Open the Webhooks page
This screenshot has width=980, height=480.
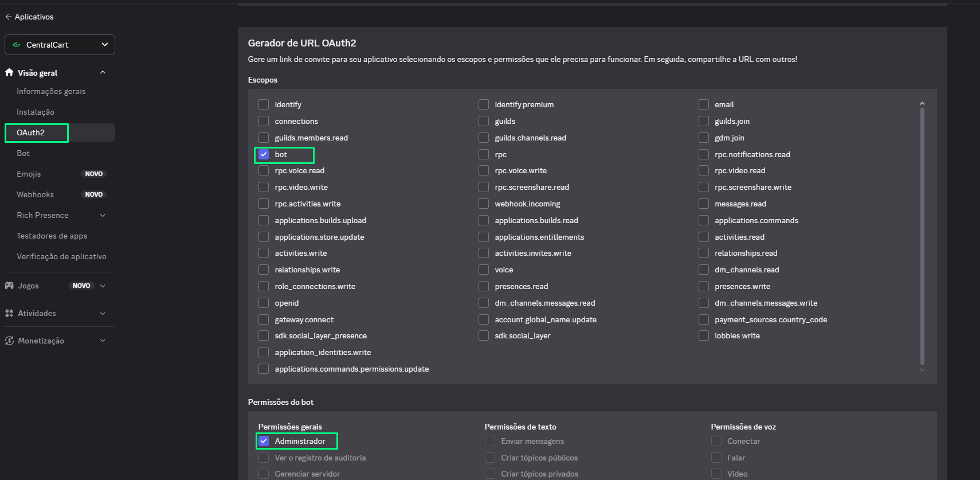35,194
